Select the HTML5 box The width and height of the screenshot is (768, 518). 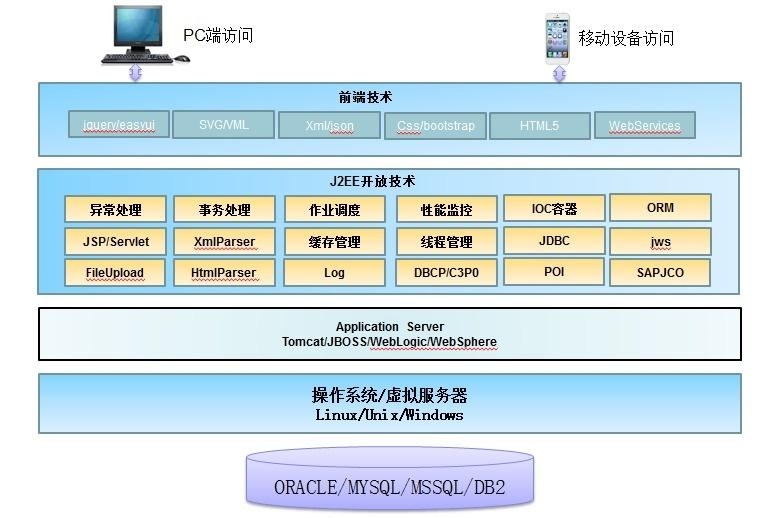(539, 126)
